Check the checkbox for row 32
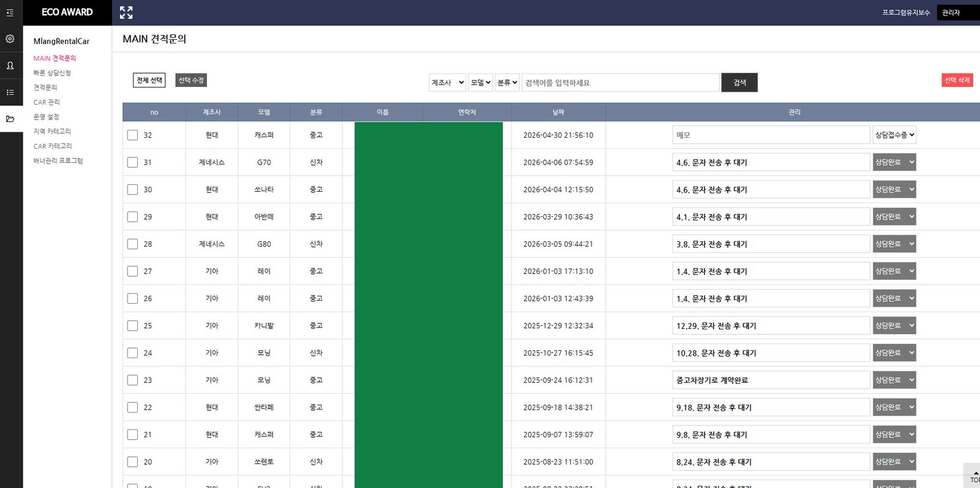This screenshot has width=980, height=488. tap(132, 135)
